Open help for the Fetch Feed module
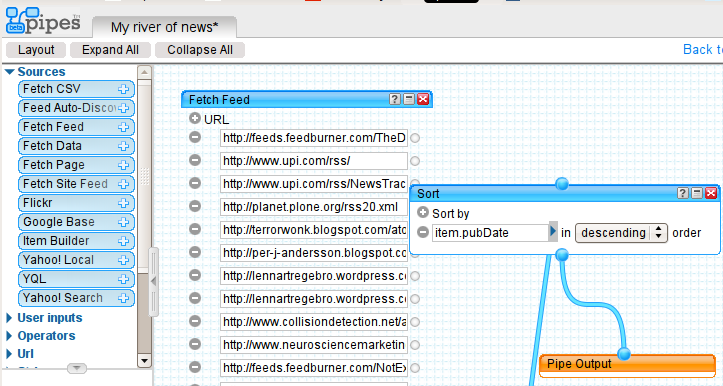723x386 pixels. point(394,99)
